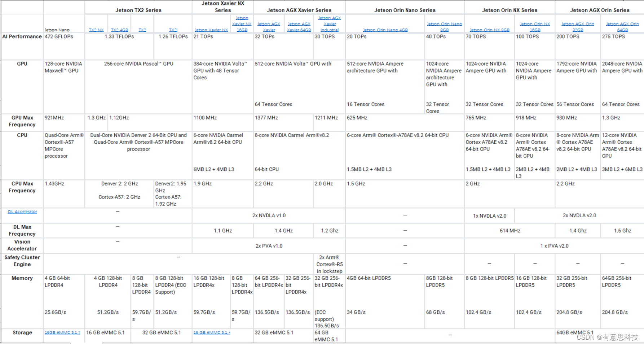Screen dimensions: 644x344
Task: Select the 2x NVDLA v1.0 cell
Action: (269, 215)
